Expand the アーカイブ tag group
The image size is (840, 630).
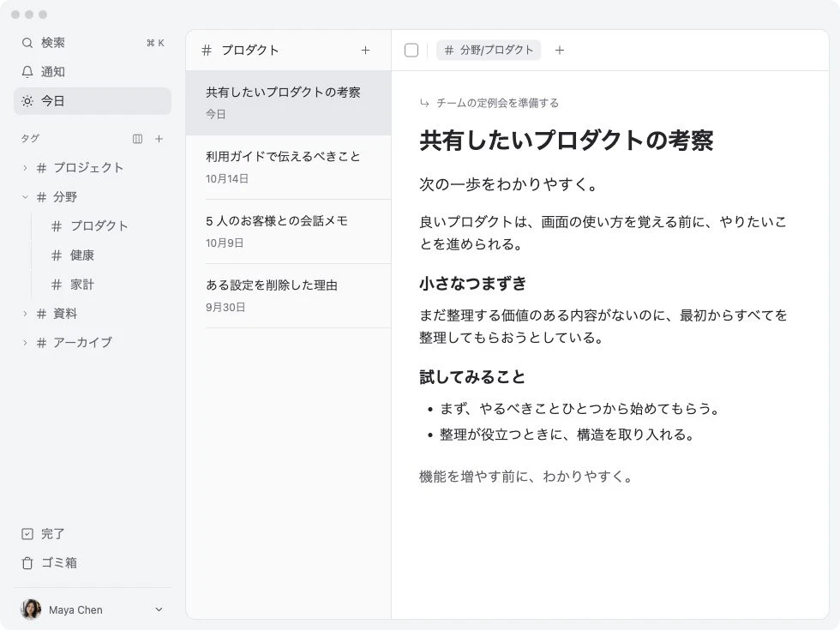(25, 343)
